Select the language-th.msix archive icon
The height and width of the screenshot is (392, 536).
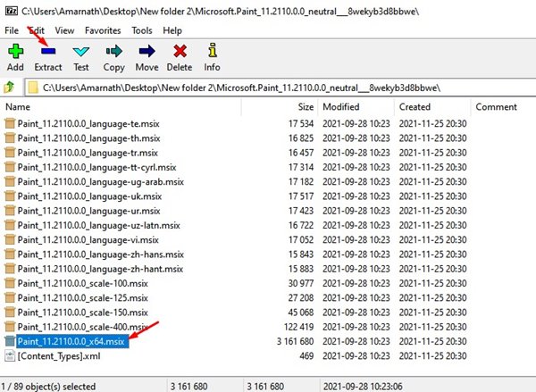point(10,138)
